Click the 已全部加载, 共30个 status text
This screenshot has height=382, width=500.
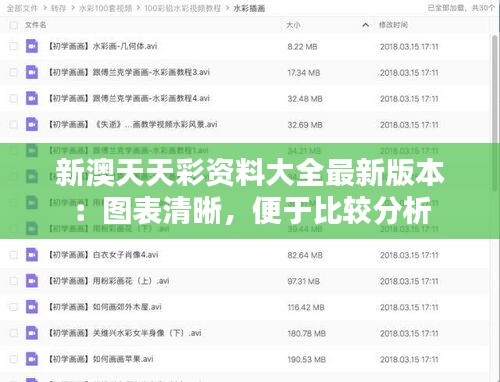(x=461, y=8)
